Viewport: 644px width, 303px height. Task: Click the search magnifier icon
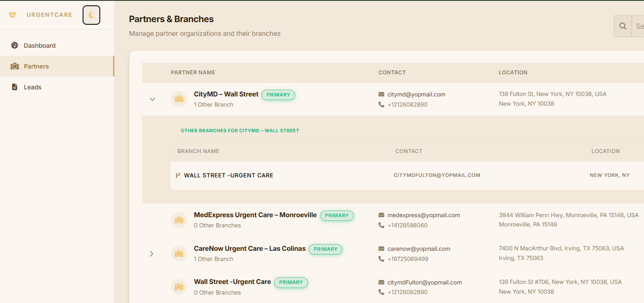tap(623, 26)
